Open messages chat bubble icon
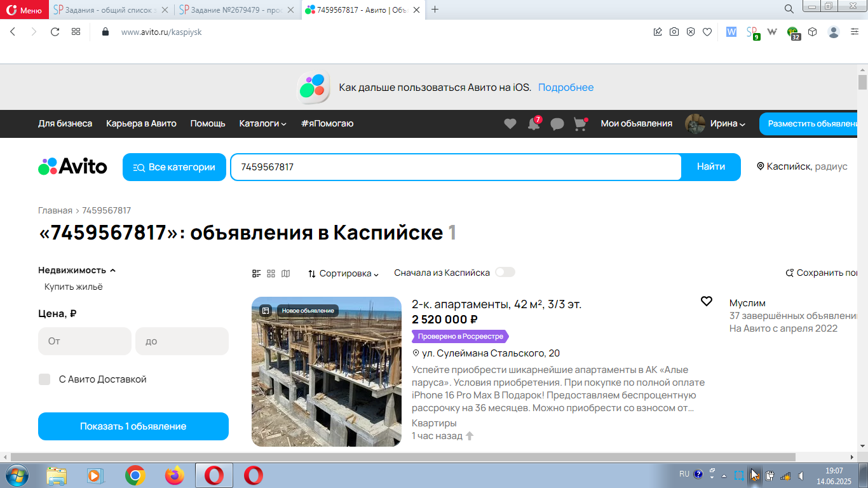The image size is (868, 488). point(557,124)
